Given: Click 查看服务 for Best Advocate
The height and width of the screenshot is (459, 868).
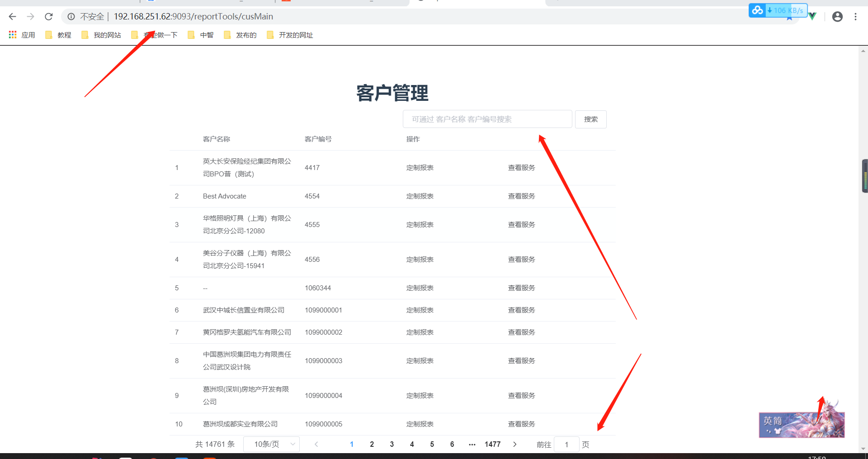Looking at the screenshot, I should (522, 196).
